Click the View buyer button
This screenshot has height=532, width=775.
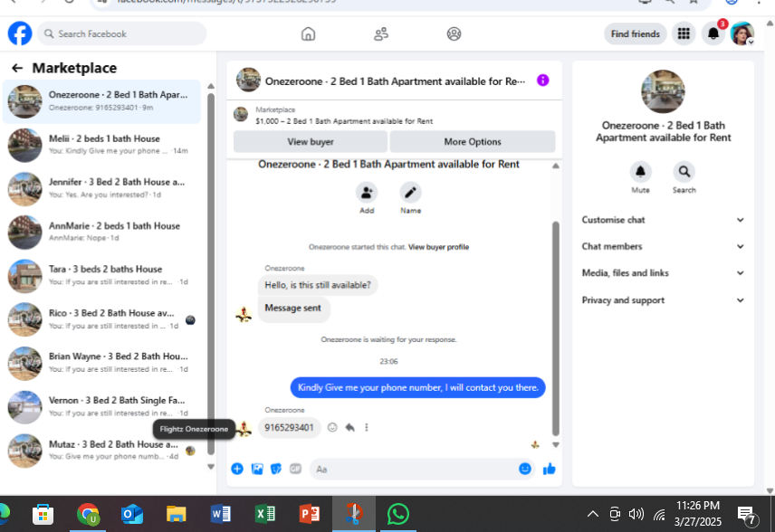[x=311, y=142]
